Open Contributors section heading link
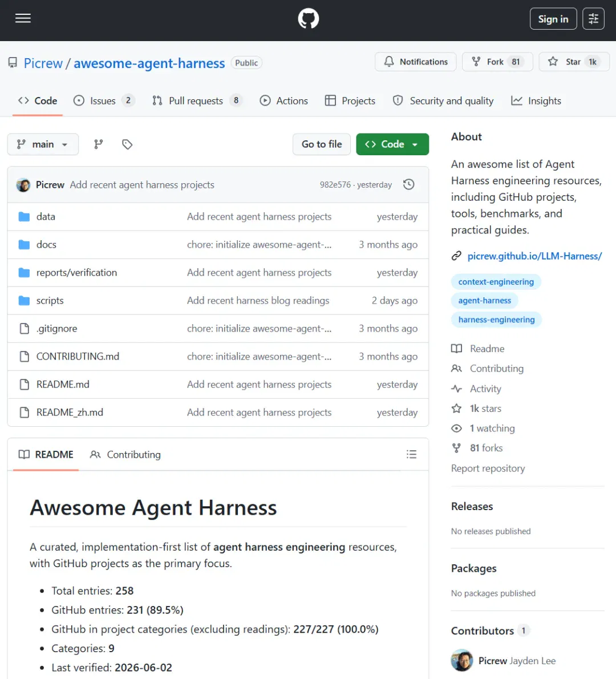The height and width of the screenshot is (679, 616). [x=482, y=630]
